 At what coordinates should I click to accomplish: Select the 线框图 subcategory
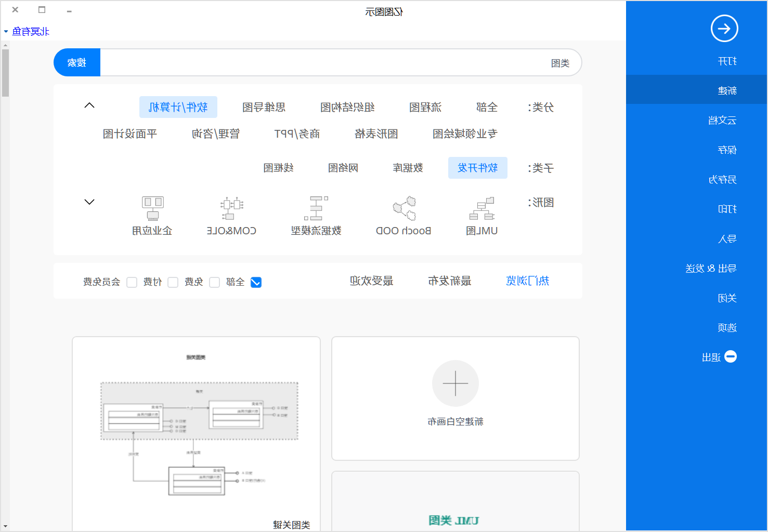pos(279,168)
